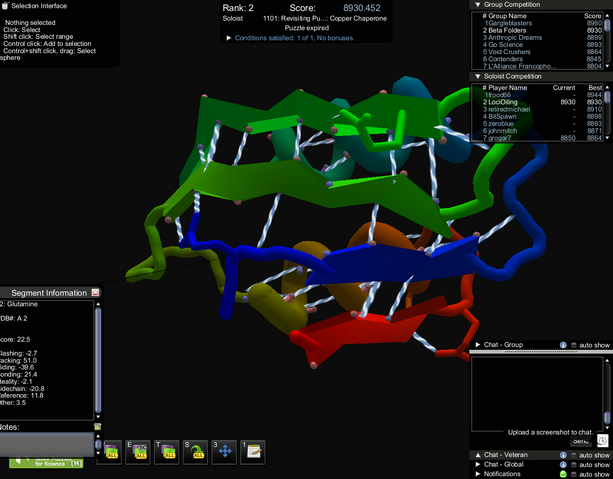613x479 pixels.
Task: Toggle auto show for Chat - Veteran
Action: click(574, 455)
